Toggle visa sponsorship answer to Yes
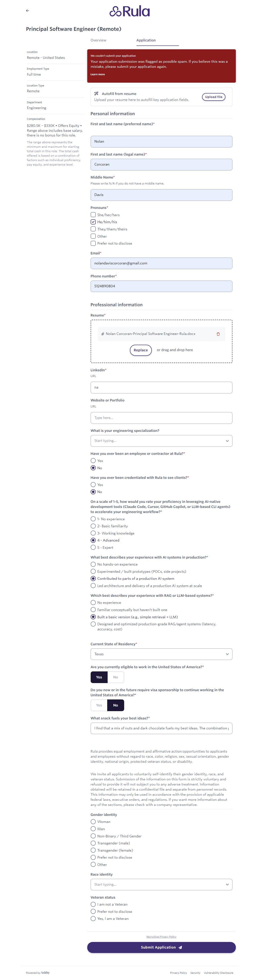This screenshot has width=256, height=980. [99, 705]
